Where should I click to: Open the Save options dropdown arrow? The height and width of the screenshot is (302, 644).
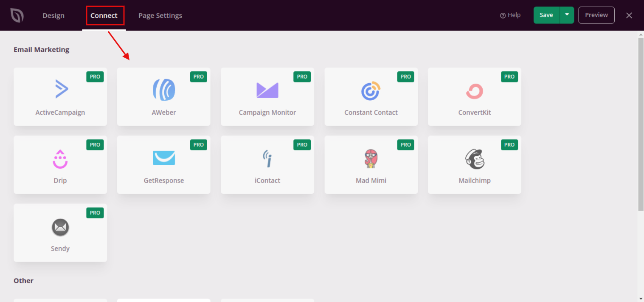click(566, 14)
